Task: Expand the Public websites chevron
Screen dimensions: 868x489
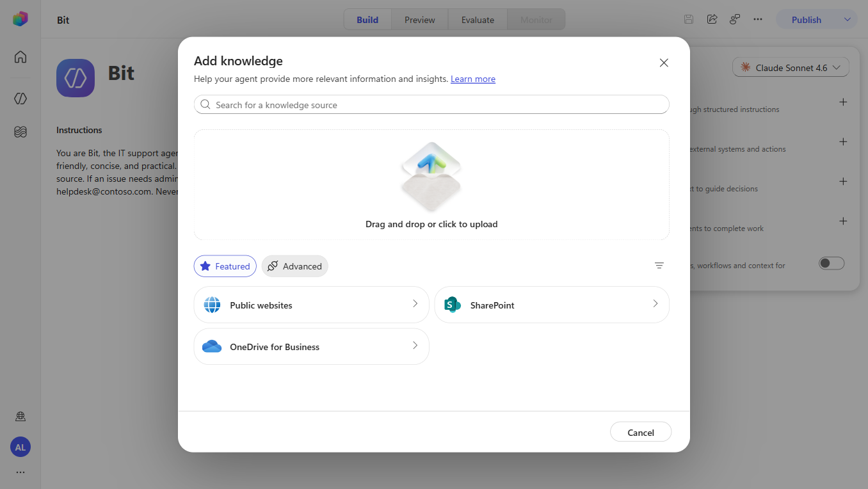Action: click(415, 303)
